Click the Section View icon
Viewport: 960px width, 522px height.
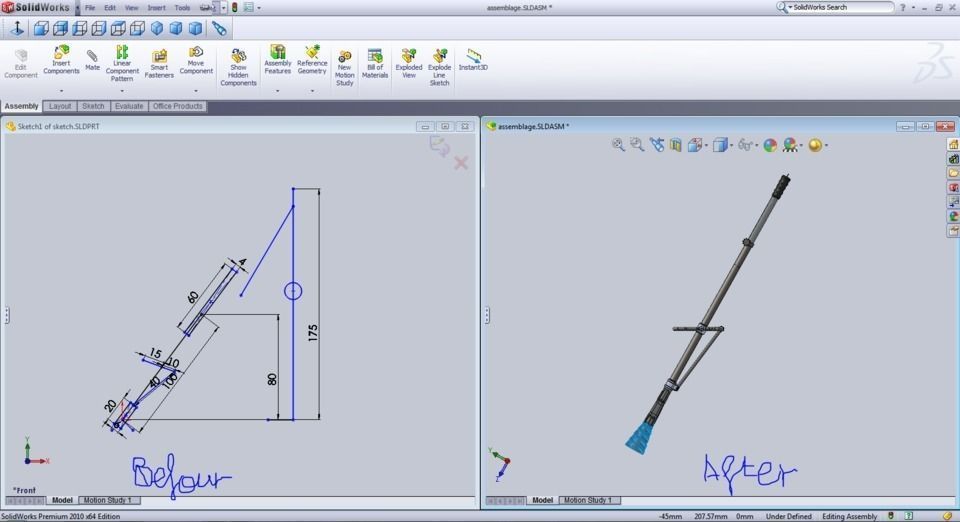click(675, 145)
